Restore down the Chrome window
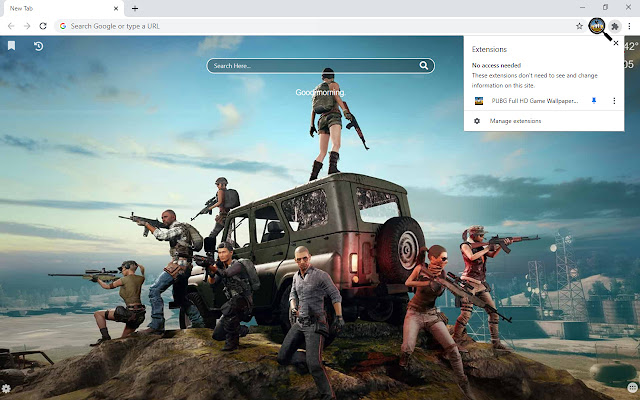Screen dimensions: 640x400 (x=605, y=7)
